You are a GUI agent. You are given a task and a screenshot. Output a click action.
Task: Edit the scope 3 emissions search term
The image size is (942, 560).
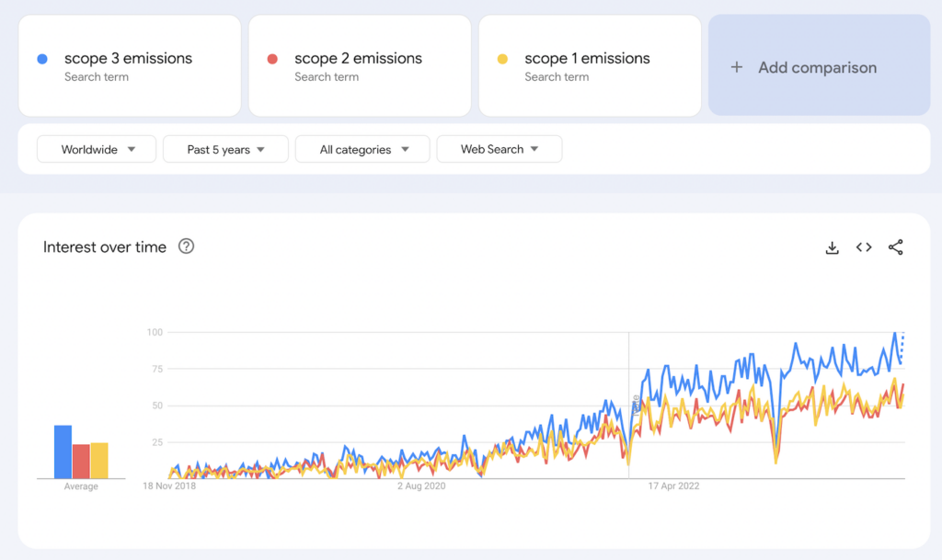tap(128, 59)
